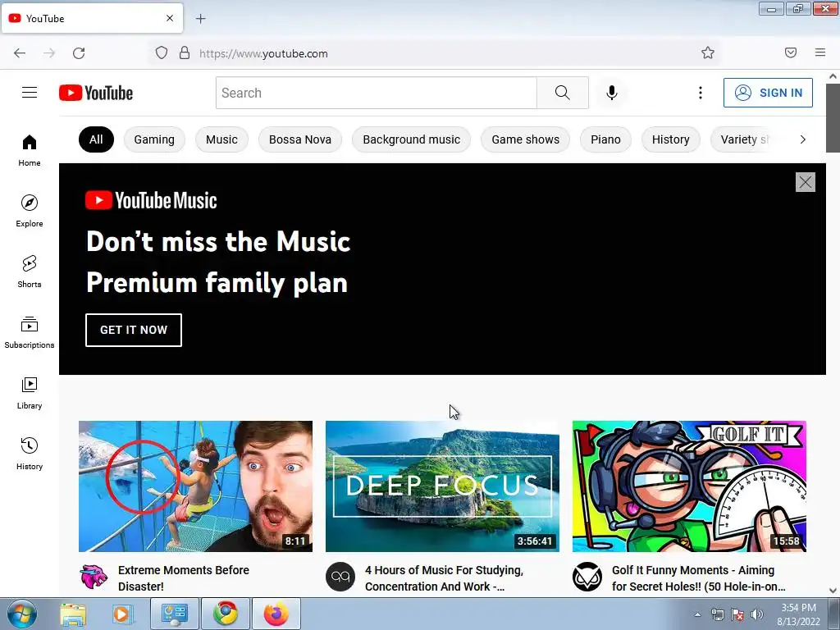The width and height of the screenshot is (840, 630).
Task: Play the Deep Focus video thumbnail
Action: (442, 486)
